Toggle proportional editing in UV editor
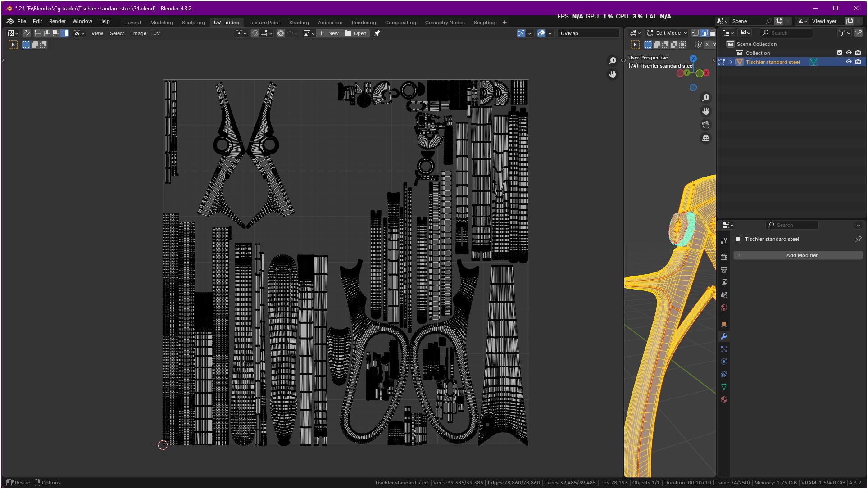Viewport: 868px width, 489px height. tap(281, 33)
